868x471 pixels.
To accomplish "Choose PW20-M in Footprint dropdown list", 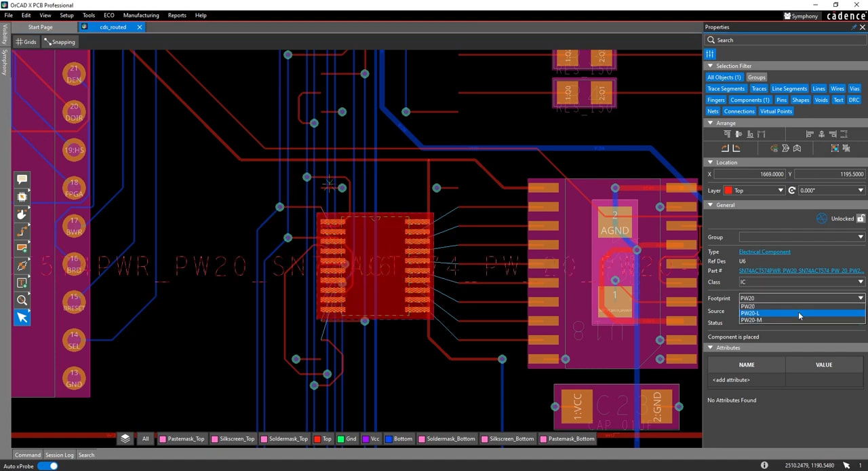I will point(802,320).
